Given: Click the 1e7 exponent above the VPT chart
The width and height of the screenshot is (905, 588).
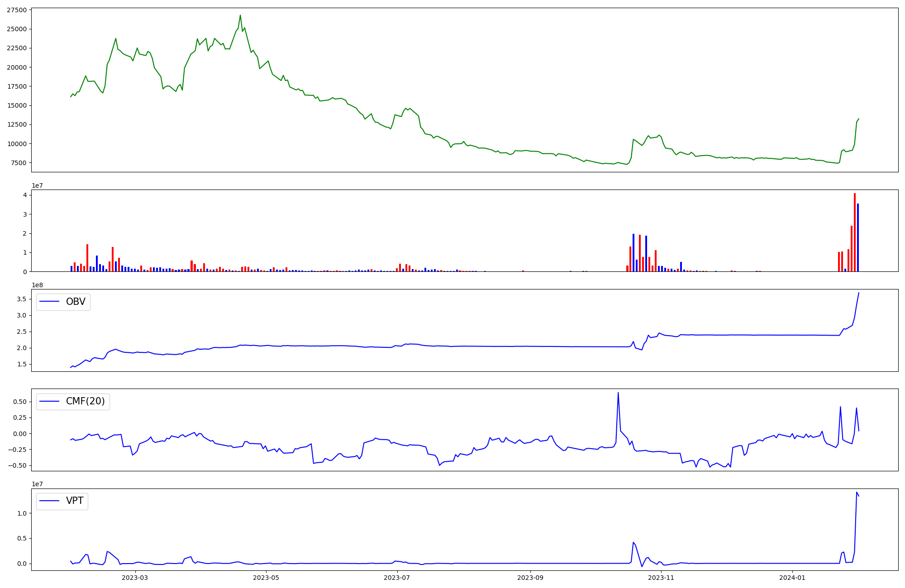Looking at the screenshot, I should pos(37,484).
